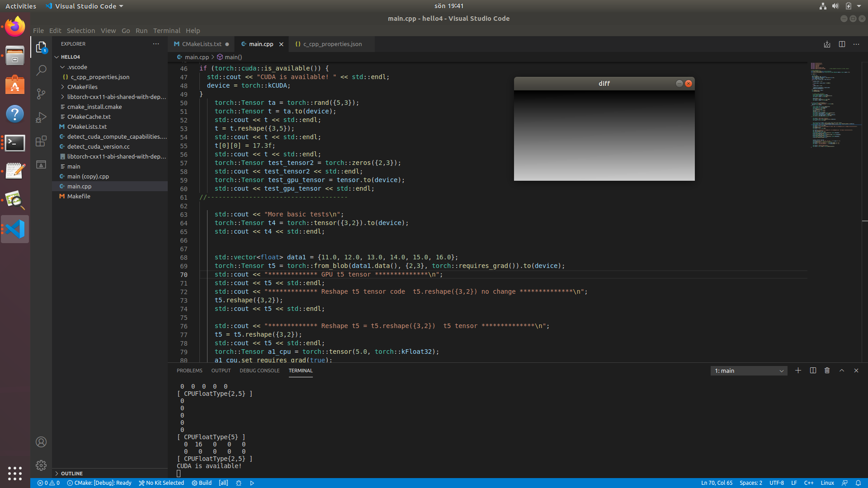Open the Run and Debug view

tap(41, 117)
